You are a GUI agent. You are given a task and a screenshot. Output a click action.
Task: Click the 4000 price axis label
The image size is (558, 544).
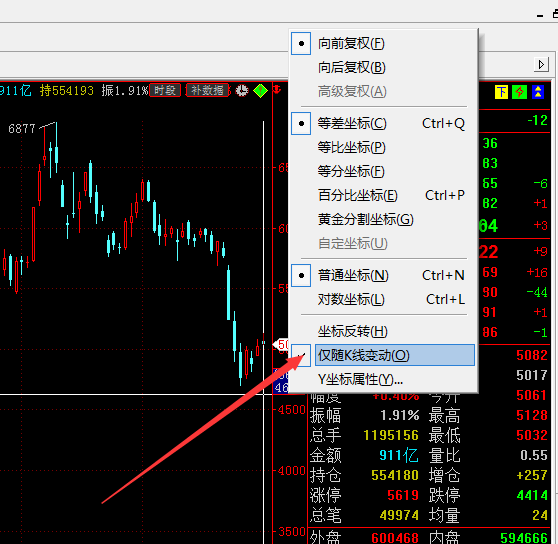point(291,471)
